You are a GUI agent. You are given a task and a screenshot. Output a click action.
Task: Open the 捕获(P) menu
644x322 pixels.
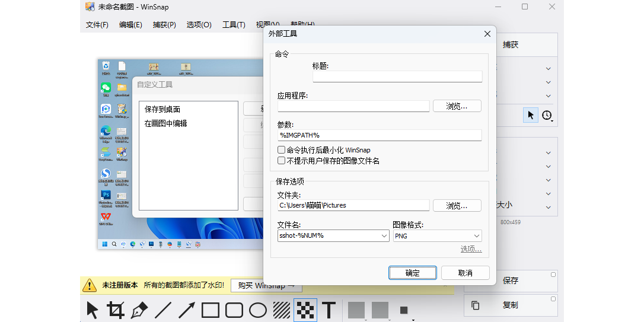pyautogui.click(x=164, y=25)
